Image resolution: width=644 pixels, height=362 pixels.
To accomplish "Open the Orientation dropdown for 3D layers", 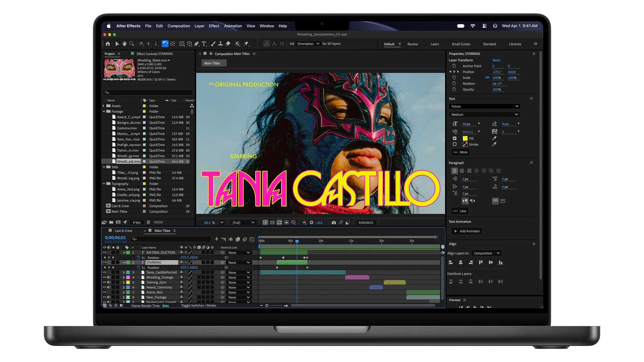I will (x=308, y=44).
